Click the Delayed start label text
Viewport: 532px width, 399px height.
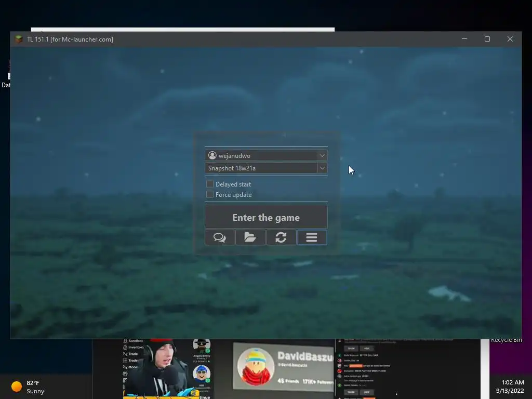pos(233,184)
